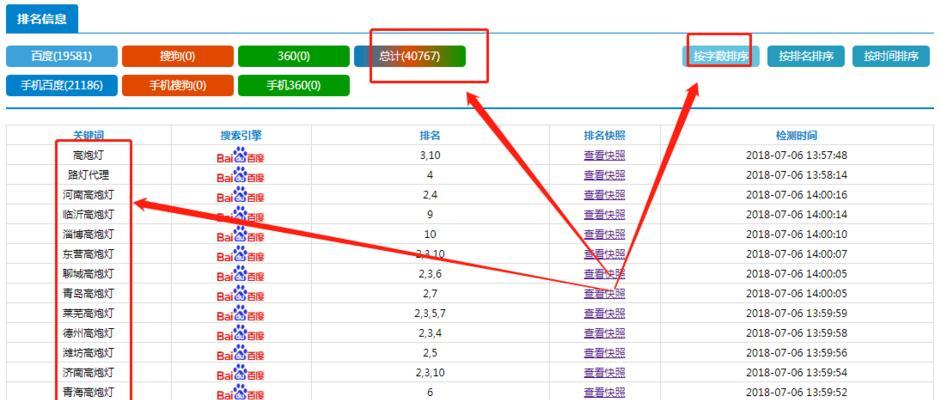Viewport: 941px width, 400px height.
Task: Select Baidu icon beside 临沂高炮灯
Action: click(x=241, y=215)
